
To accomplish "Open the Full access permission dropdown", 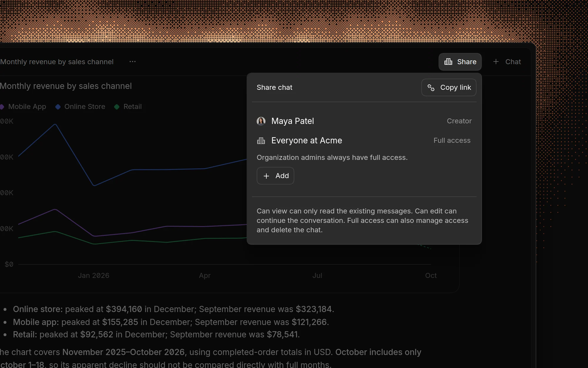I will (452, 140).
